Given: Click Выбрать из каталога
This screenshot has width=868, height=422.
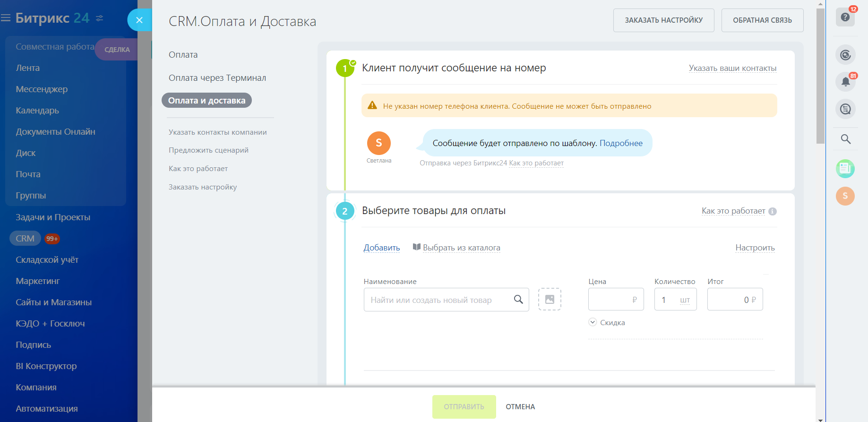Looking at the screenshot, I should (461, 248).
